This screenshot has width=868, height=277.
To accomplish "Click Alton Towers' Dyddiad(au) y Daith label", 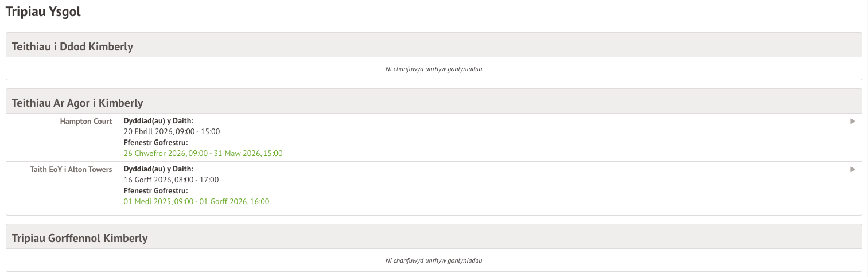I will point(159,169).
